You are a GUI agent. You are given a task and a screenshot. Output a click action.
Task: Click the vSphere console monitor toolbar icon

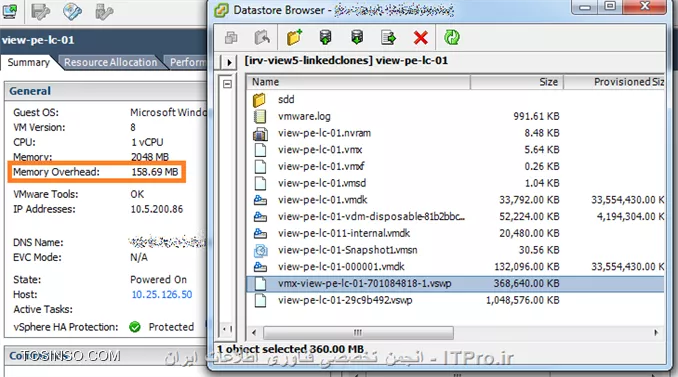coord(10,11)
